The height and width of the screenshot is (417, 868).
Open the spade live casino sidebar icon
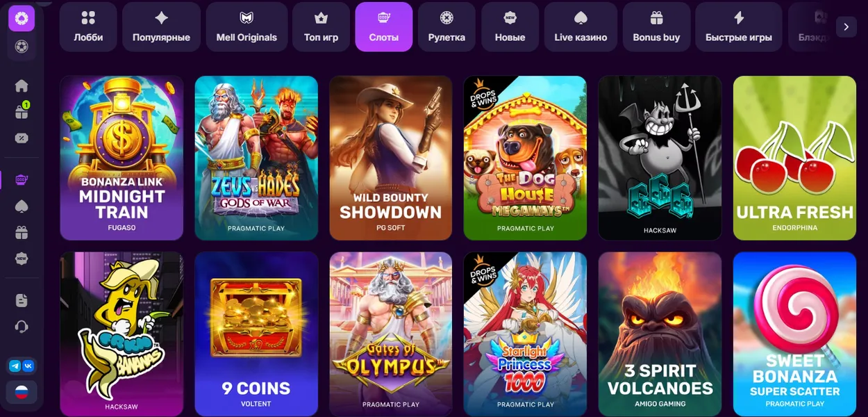point(22,206)
